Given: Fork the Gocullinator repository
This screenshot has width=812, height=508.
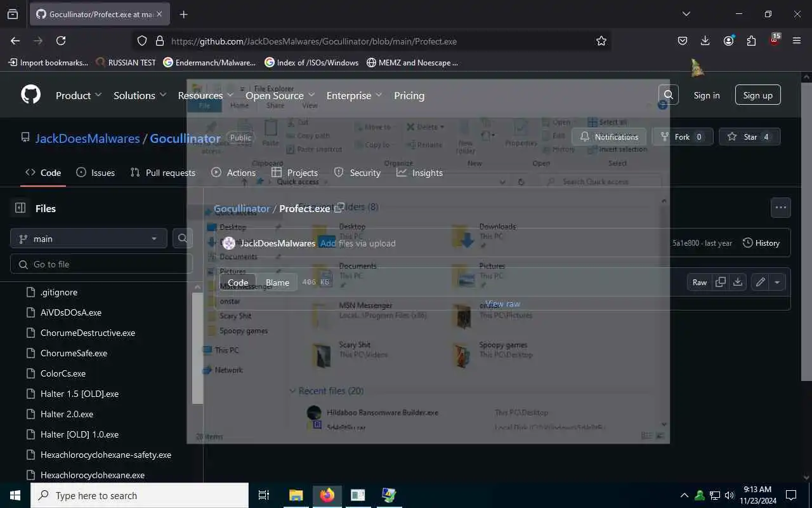Looking at the screenshot, I should pyautogui.click(x=683, y=137).
